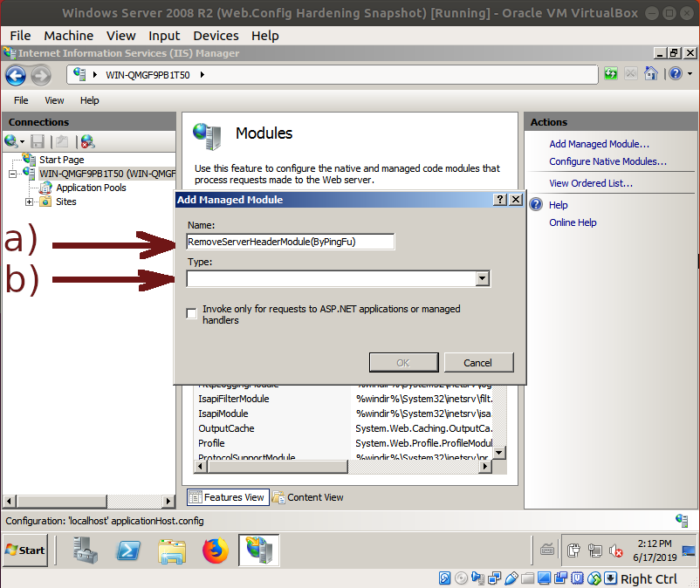Select Start Page in the Connections tree
The width and height of the screenshot is (700, 588).
click(x=62, y=160)
